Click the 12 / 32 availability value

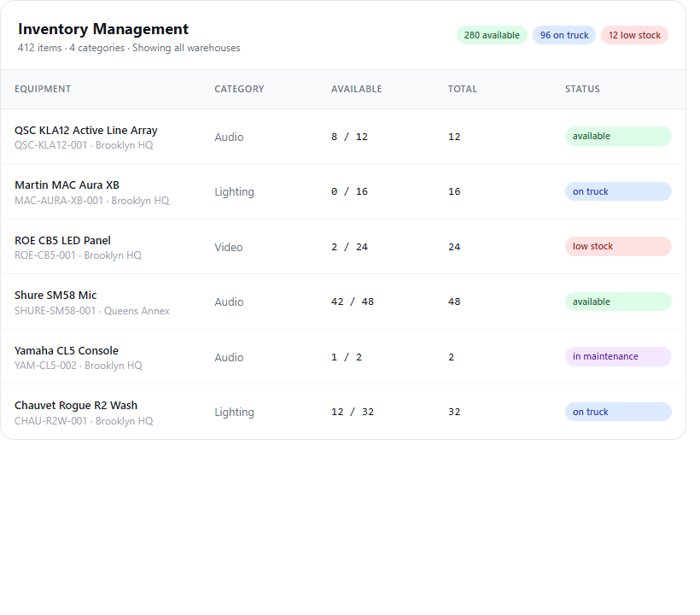[353, 412]
